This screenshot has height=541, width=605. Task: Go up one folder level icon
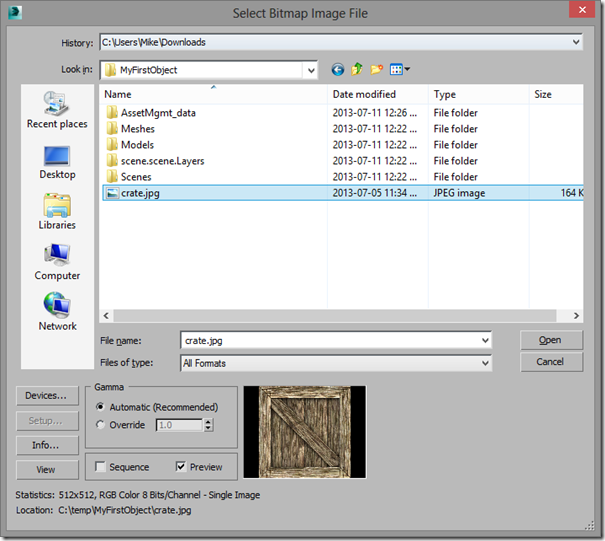point(357,70)
